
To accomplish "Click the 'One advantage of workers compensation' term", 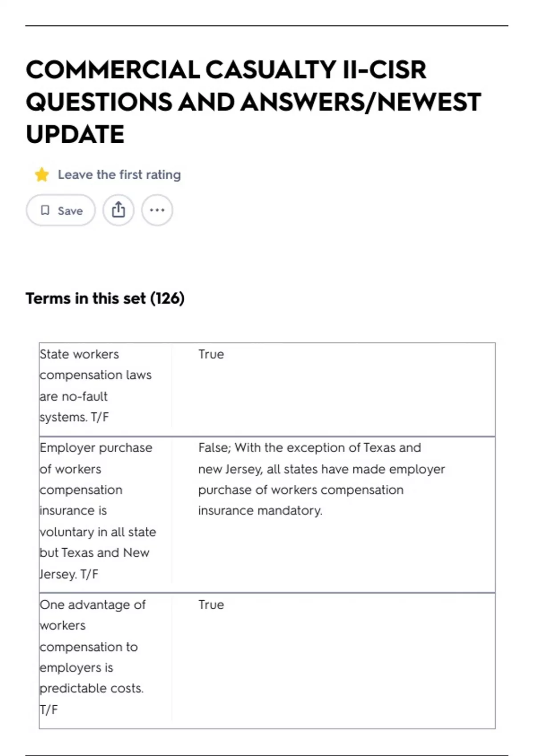I will [x=93, y=657].
